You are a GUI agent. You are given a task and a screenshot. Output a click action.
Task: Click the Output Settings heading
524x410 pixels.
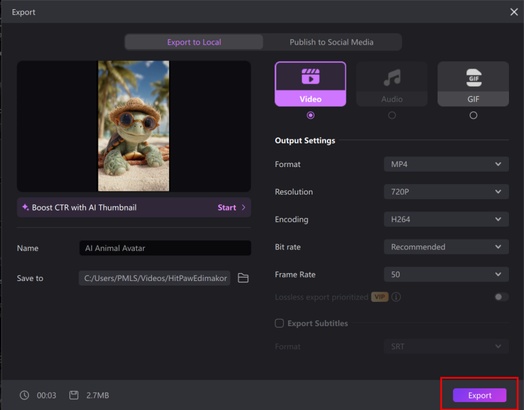click(305, 141)
